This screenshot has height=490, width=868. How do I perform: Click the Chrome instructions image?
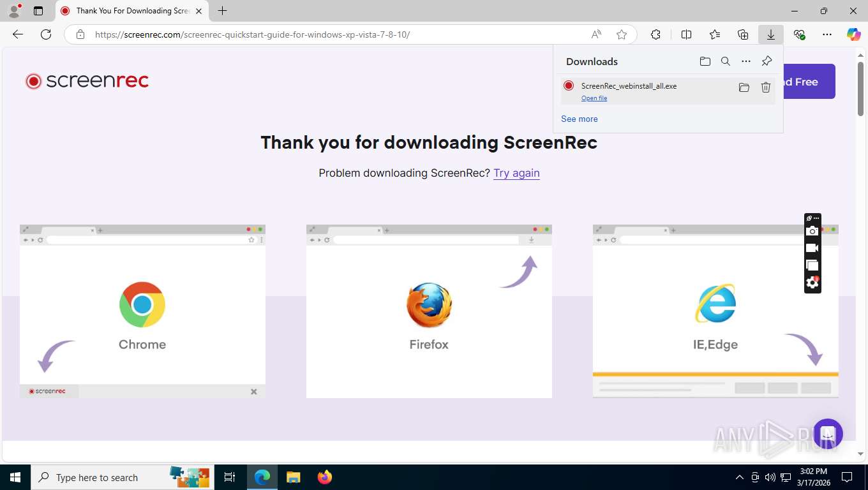click(x=142, y=311)
